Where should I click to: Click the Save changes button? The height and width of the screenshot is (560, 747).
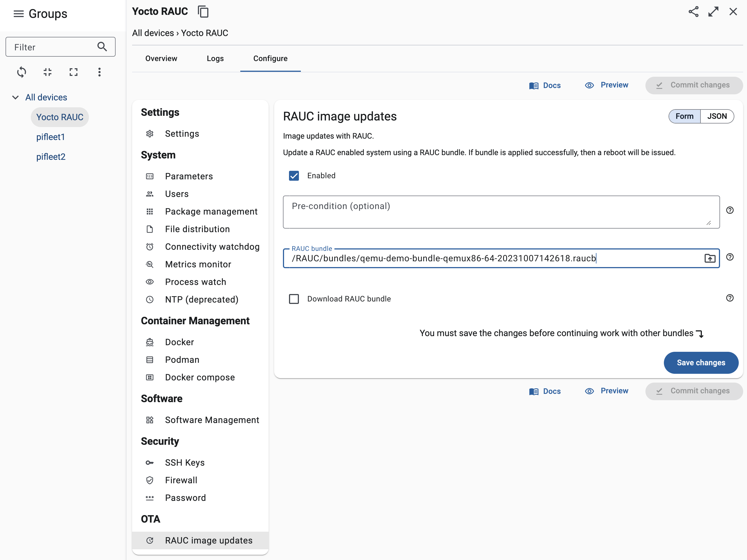click(x=701, y=363)
